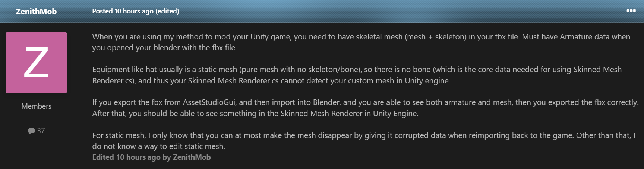Open ZenithMob's pink Z avatar
The width and height of the screenshot is (644, 169).
(36, 63)
